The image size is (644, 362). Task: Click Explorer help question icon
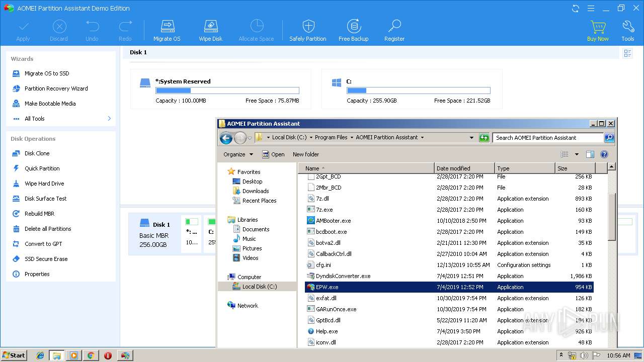(x=604, y=154)
